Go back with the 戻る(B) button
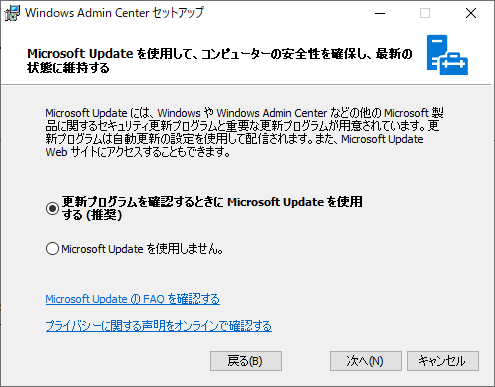 coord(246,361)
